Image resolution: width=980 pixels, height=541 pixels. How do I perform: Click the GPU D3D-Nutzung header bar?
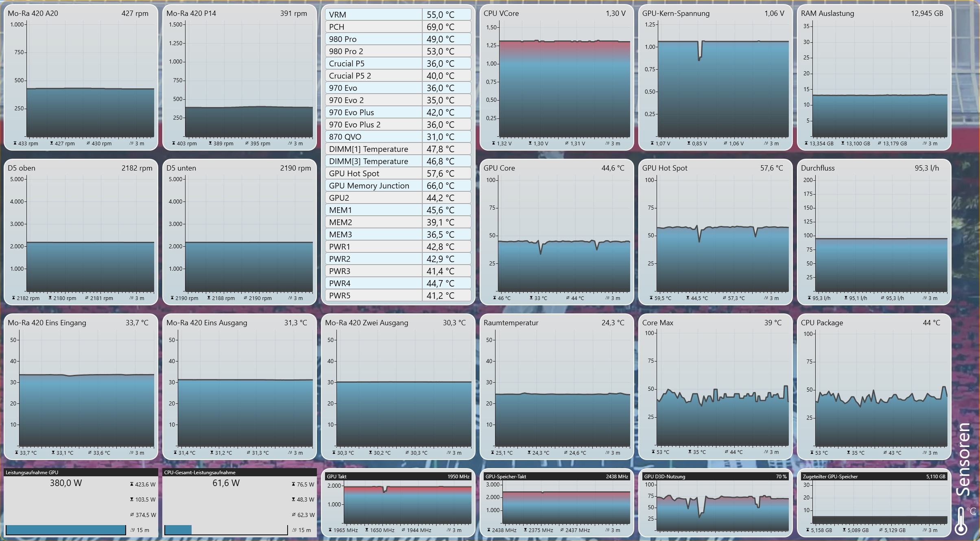tap(715, 476)
